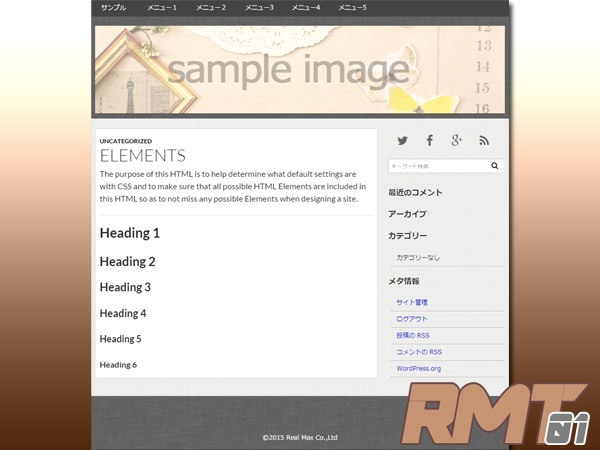Click the Heading 5 text
Viewport: 600px width, 450px height.
[121, 339]
